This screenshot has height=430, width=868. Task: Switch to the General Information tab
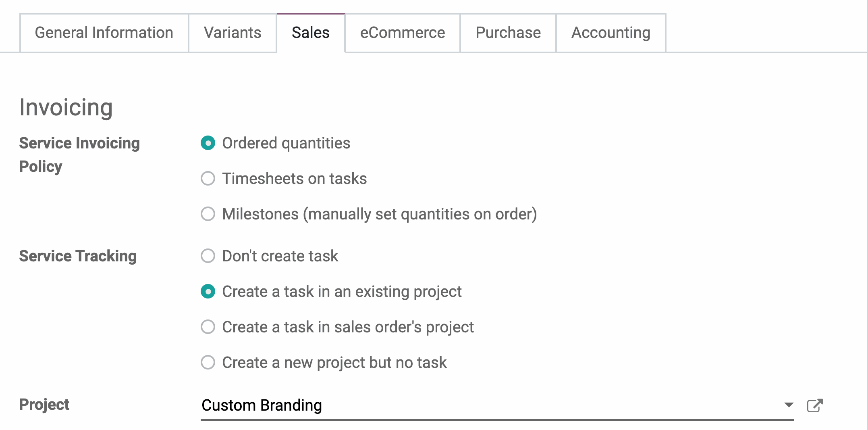[104, 33]
